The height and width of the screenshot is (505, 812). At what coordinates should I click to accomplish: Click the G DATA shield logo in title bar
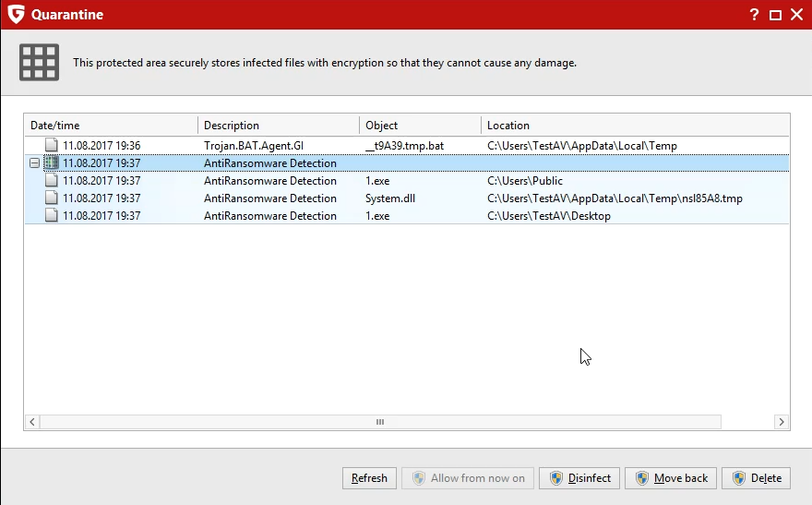coord(16,15)
